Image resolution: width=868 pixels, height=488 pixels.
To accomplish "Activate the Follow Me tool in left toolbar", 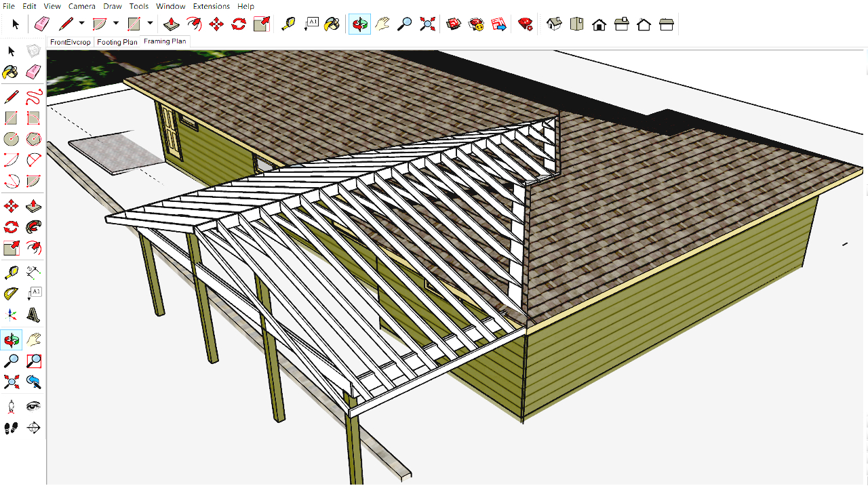I will [x=33, y=226].
